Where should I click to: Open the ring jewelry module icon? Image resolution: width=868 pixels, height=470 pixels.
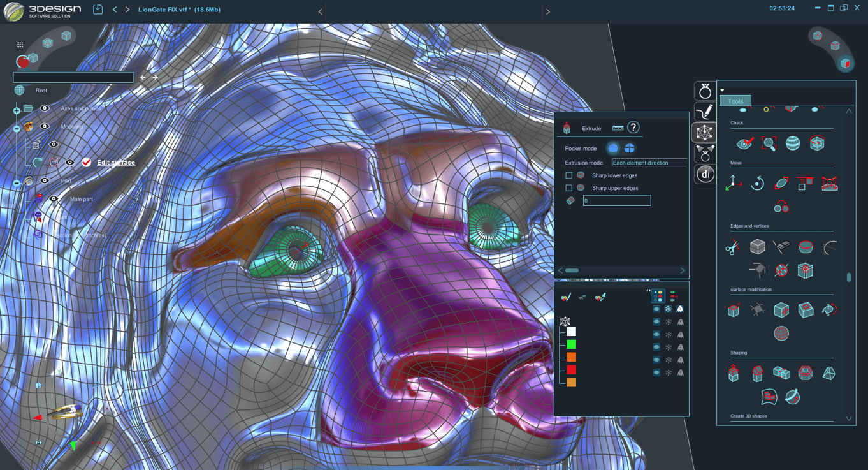pos(704,91)
